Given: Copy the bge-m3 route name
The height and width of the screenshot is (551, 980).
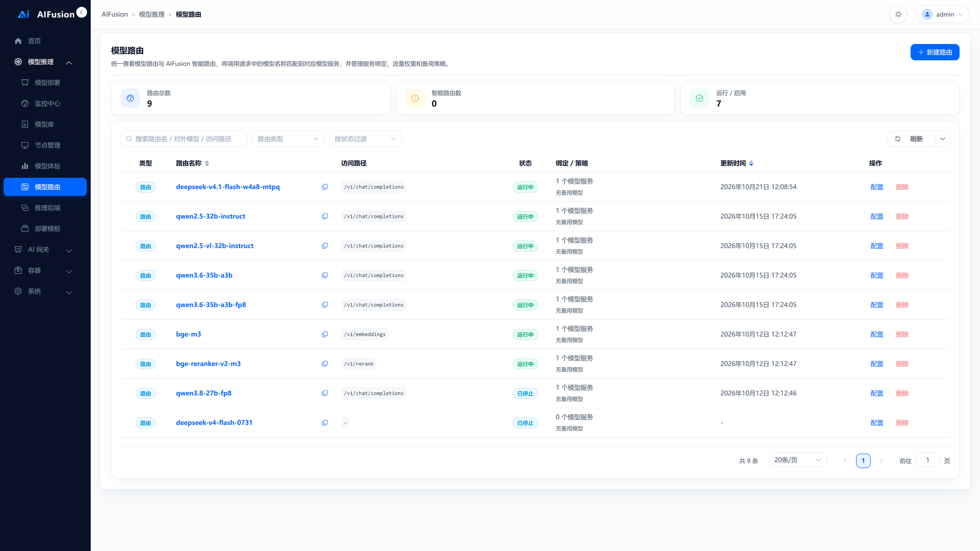Looking at the screenshot, I should (325, 335).
